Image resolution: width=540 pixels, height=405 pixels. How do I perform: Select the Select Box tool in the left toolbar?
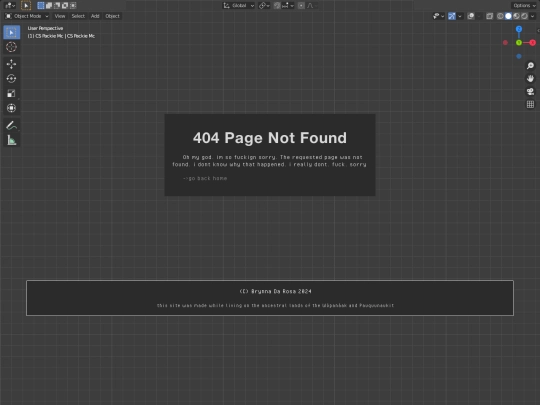11,32
